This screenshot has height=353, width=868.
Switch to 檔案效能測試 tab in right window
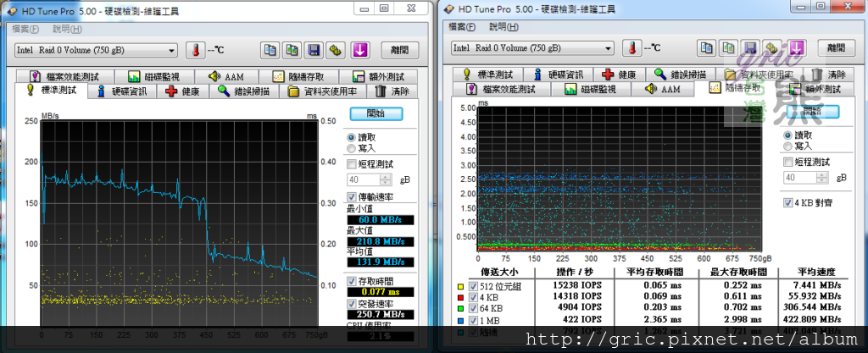502,88
